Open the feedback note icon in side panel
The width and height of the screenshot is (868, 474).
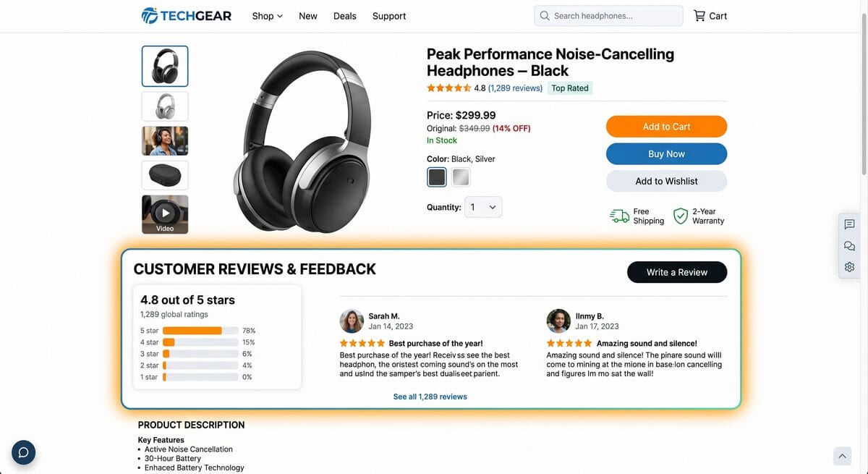point(849,224)
